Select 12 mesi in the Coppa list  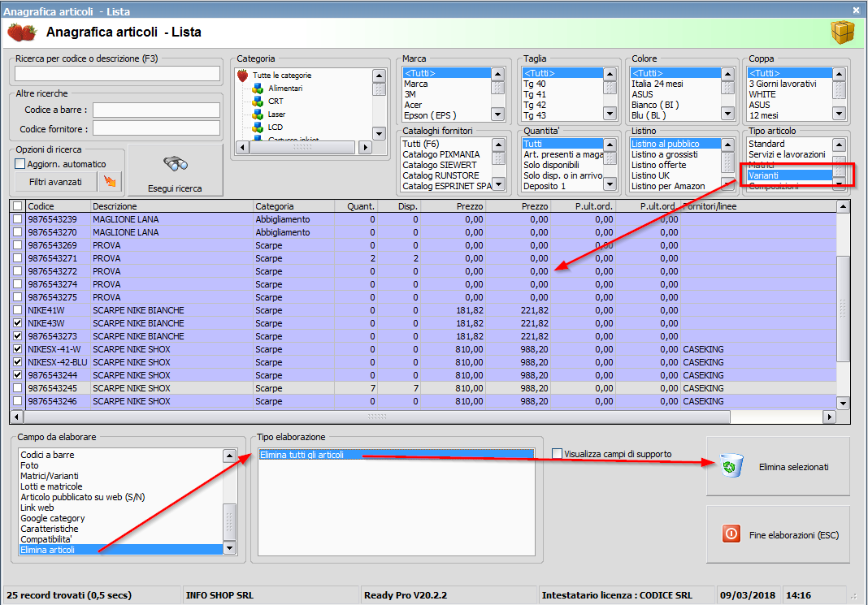[789, 115]
